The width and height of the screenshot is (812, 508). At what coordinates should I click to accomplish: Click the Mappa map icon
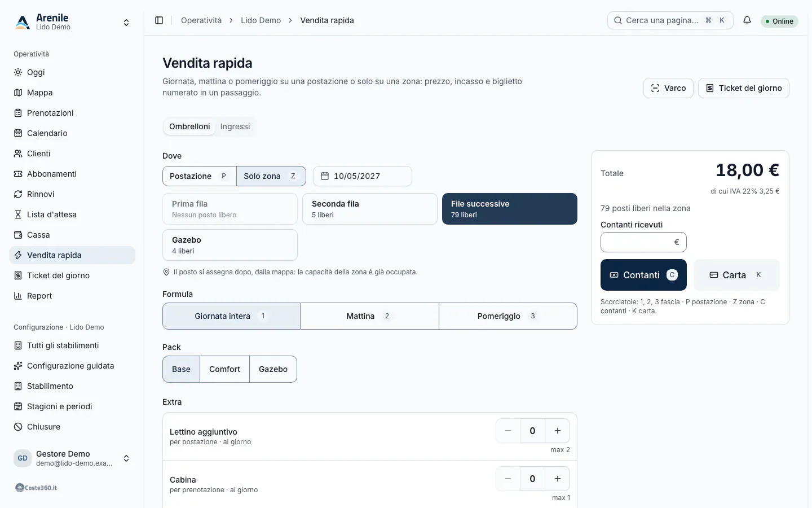[x=18, y=93]
